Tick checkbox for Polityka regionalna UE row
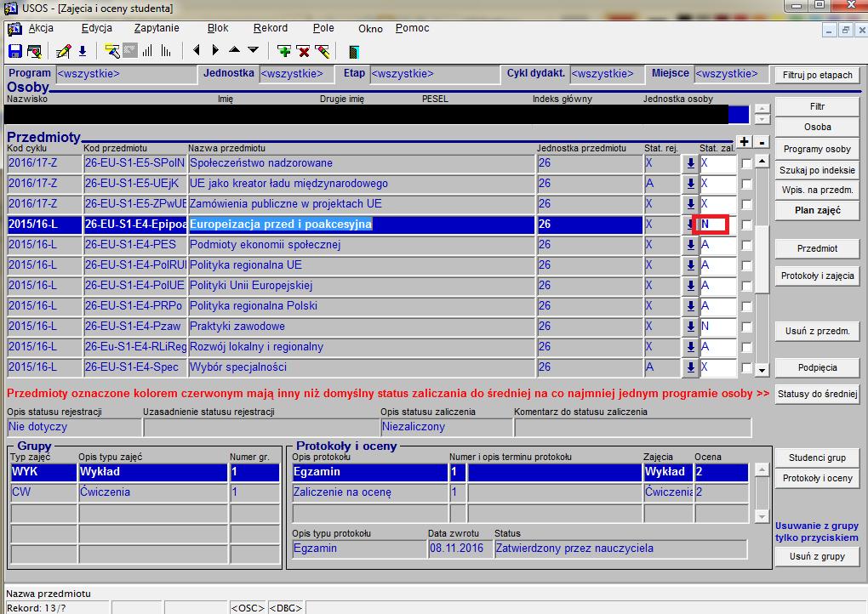This screenshot has width=868, height=614. pos(747,266)
